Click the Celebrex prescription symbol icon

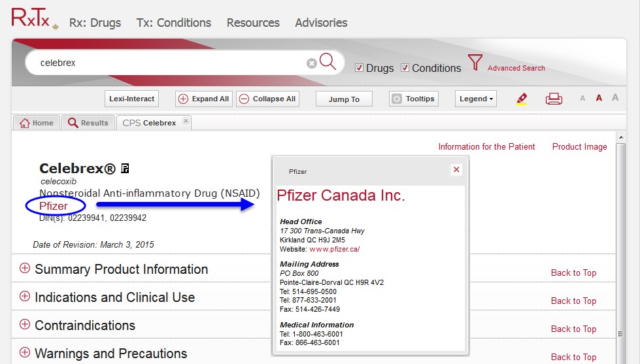click(x=125, y=168)
